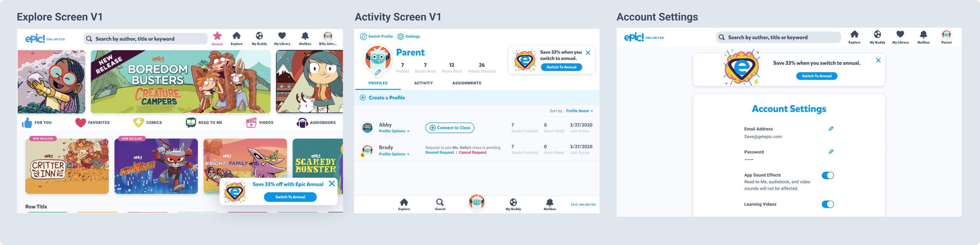Switch to the Profiles tab
Viewport: 980px width, 245px height.
(378, 83)
